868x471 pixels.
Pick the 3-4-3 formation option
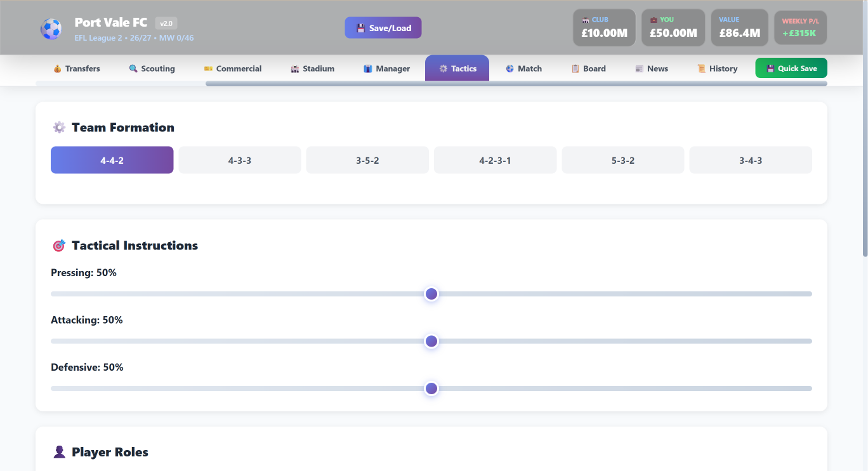tap(751, 160)
